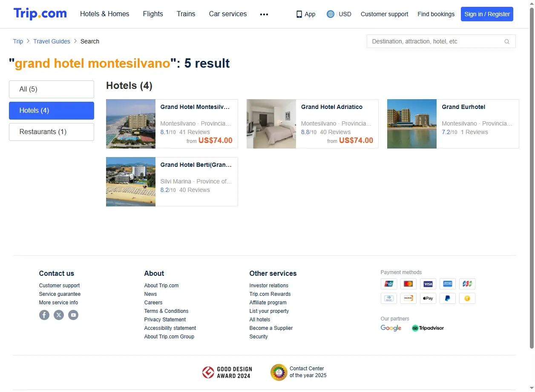Open Terms & Conditions link
The height and width of the screenshot is (392, 535).
click(x=166, y=311)
